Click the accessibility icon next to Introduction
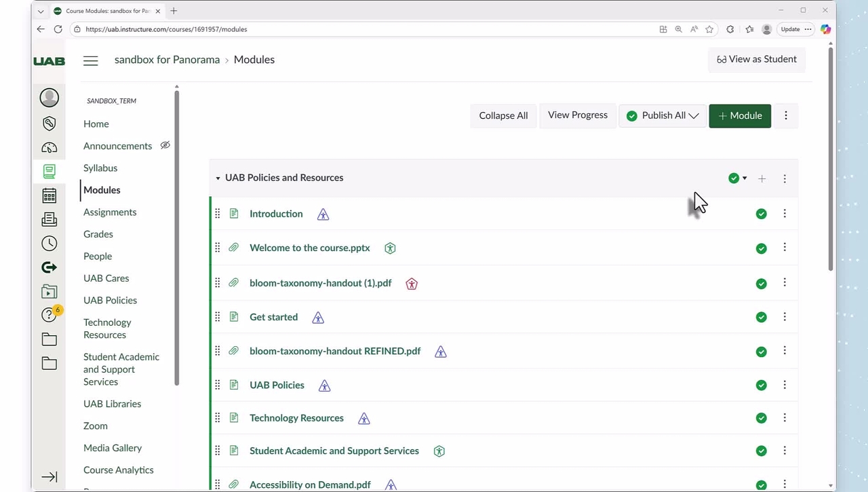 coord(323,214)
